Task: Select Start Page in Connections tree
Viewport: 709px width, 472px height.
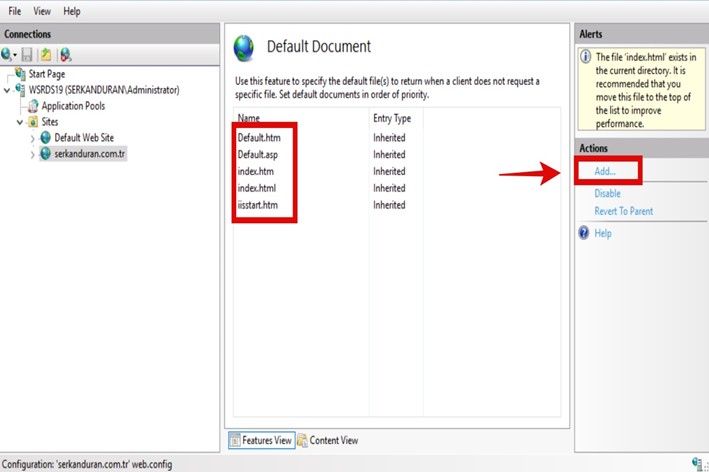Action: [x=47, y=74]
